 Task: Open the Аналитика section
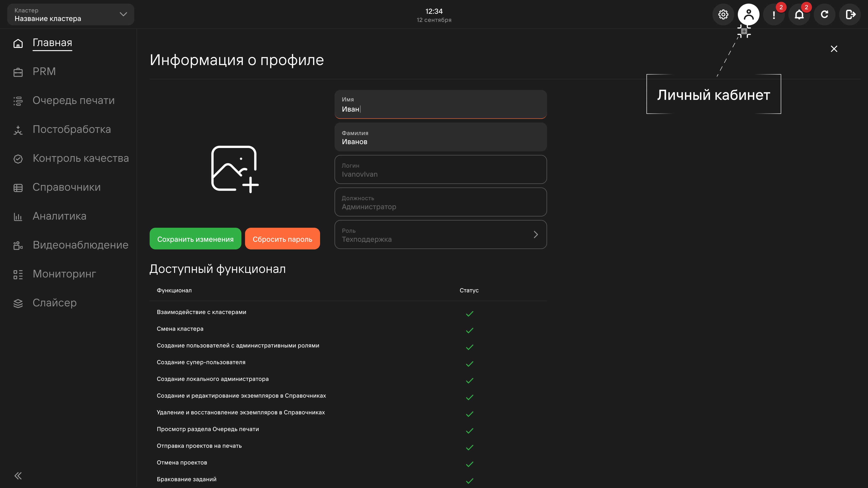[x=59, y=216]
